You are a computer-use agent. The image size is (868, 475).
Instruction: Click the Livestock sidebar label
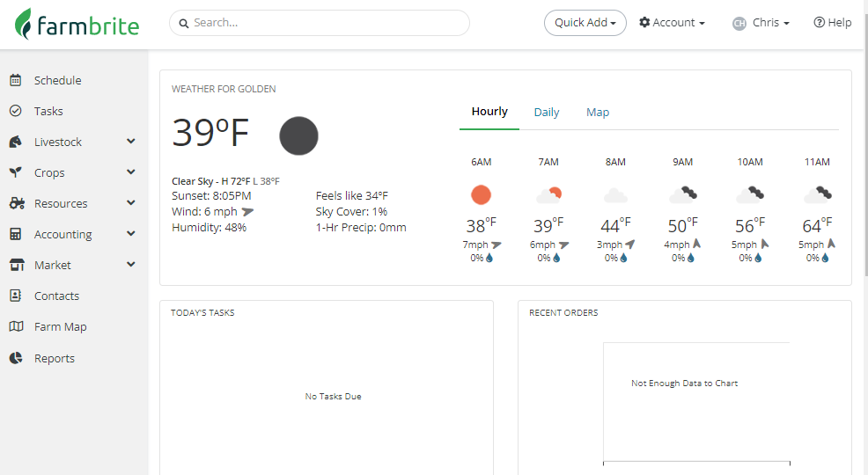[x=58, y=142]
